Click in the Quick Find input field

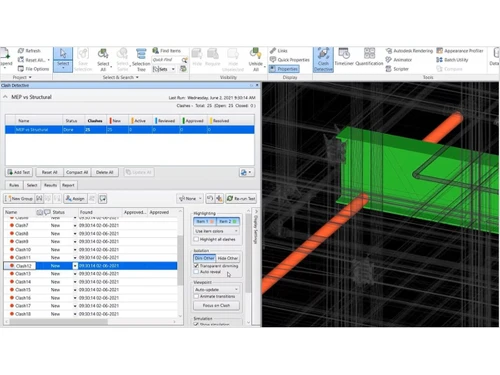[x=166, y=60]
